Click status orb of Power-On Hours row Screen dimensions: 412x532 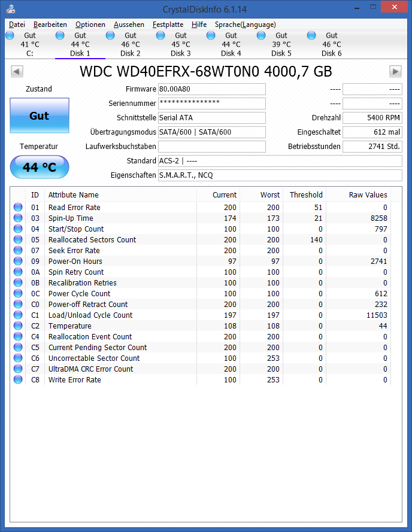18,261
